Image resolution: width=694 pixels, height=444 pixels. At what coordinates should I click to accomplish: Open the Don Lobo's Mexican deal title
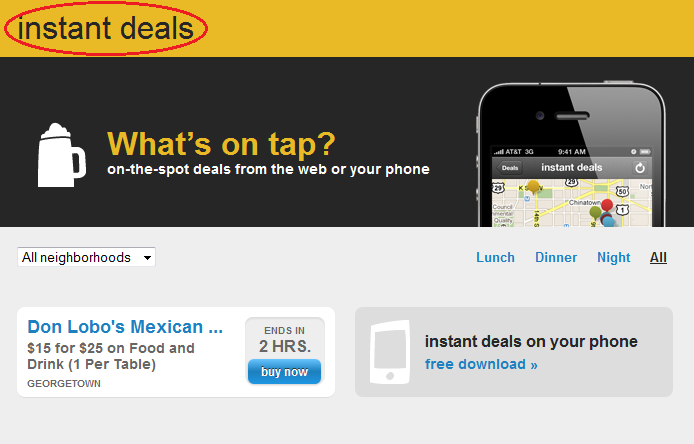125,327
